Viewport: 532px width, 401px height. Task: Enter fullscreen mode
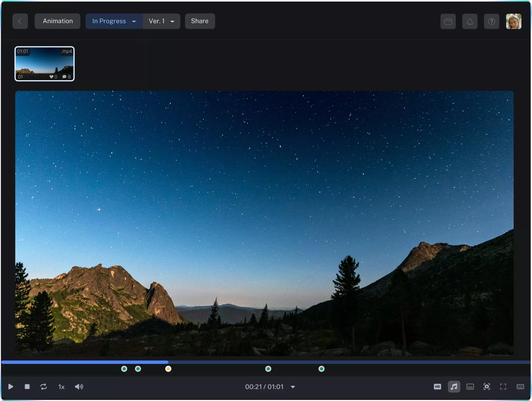click(503, 387)
